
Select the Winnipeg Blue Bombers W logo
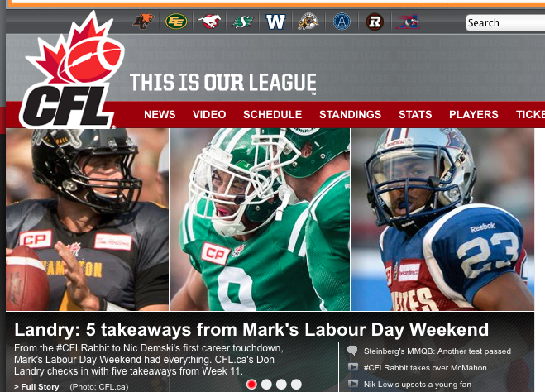point(275,22)
